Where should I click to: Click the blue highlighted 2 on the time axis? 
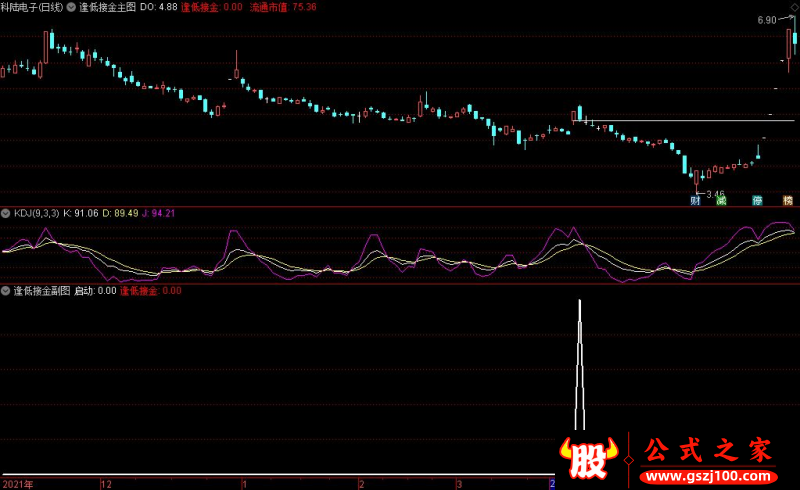coord(552,484)
